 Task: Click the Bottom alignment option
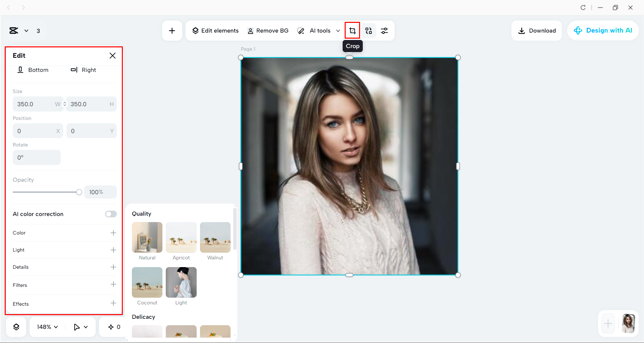[x=33, y=70]
